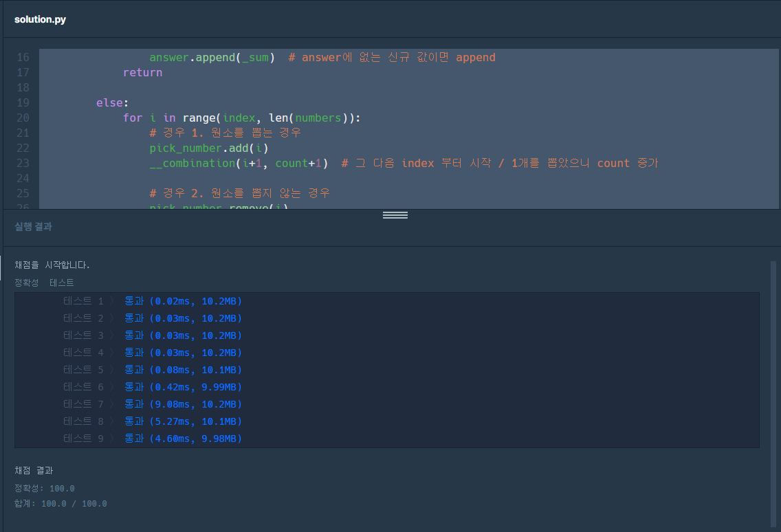This screenshot has width=781, height=532.
Task: Click the '채점 결과' heading
Action: [34, 470]
